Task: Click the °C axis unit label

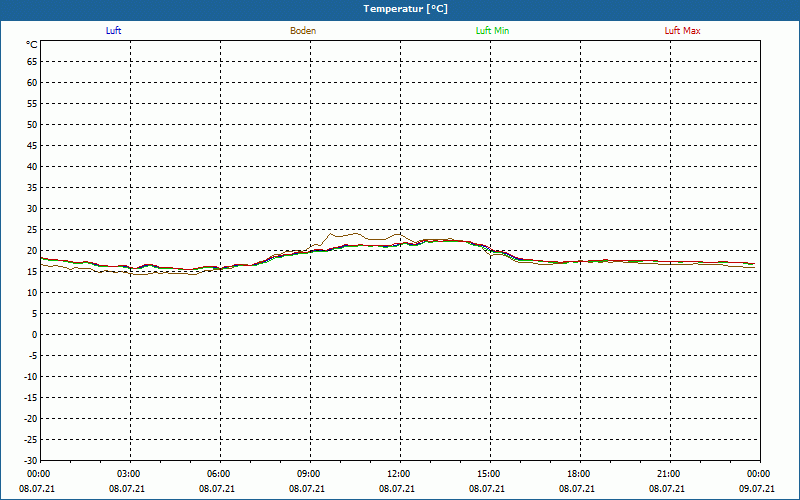Action: 32,45
